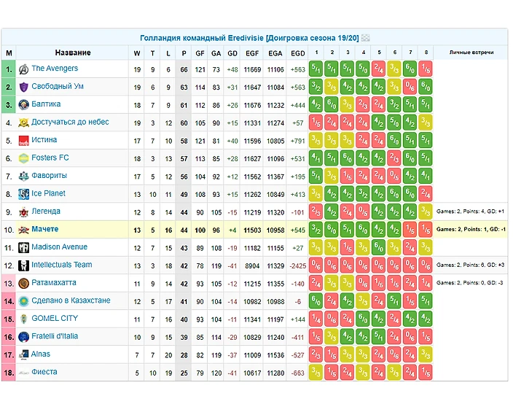Viewport: 532px width, 396px height.
Task: Follow the Достучаться до небес link
Action: click(x=70, y=123)
